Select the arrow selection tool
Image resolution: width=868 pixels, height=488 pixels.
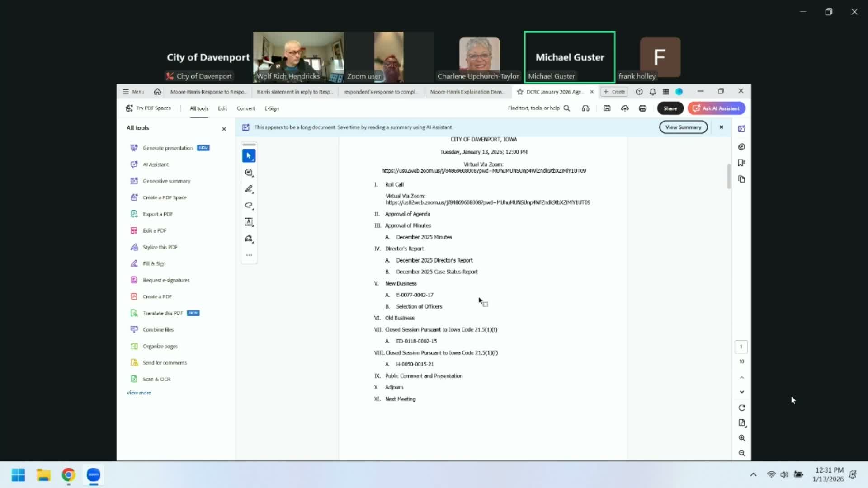[249, 156]
